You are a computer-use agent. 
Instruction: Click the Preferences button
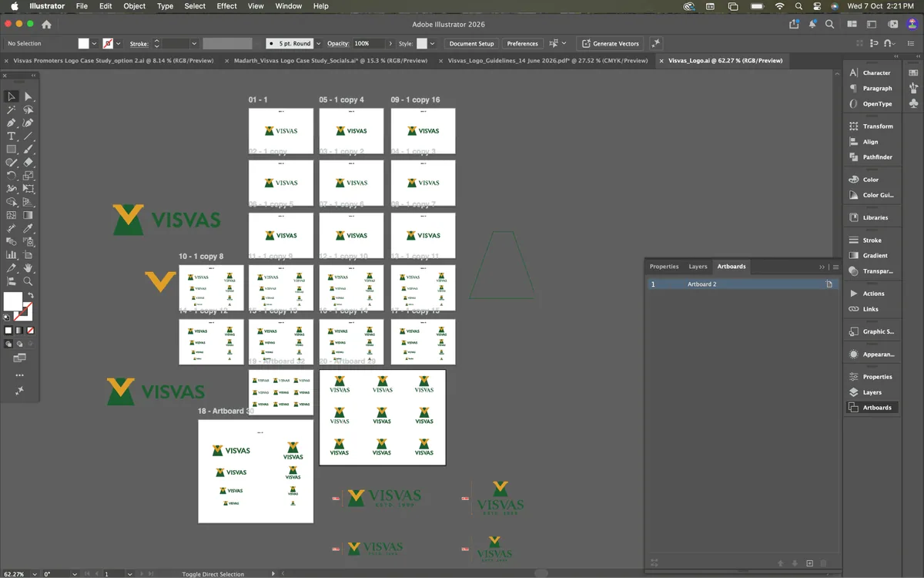coord(522,44)
